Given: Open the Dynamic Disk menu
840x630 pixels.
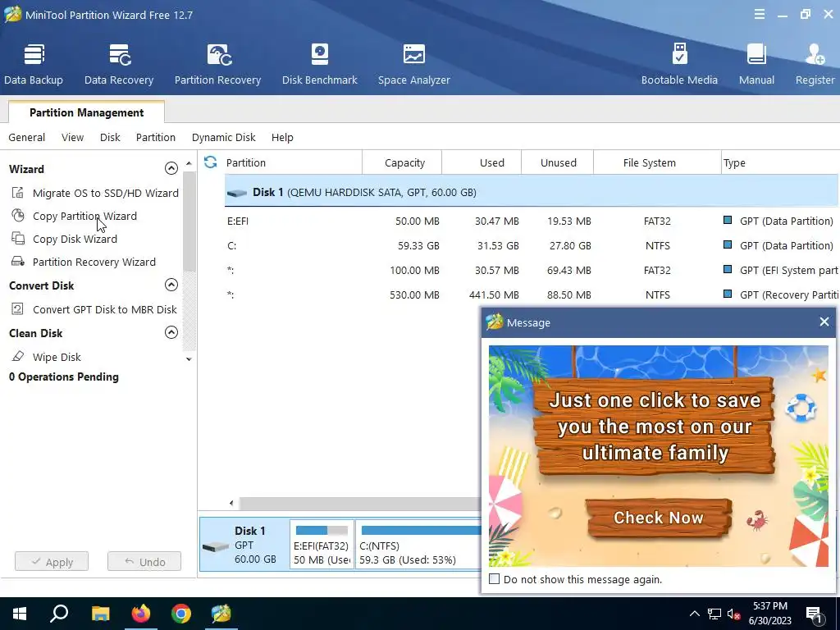Looking at the screenshot, I should point(223,137).
